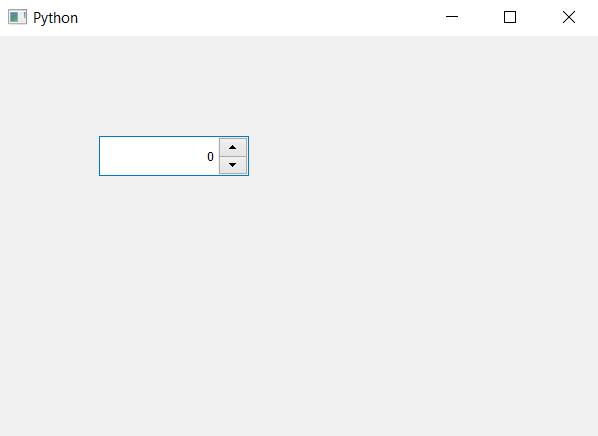Place cursor in the numeric field's blank area
The image size is (598, 436).
153,156
